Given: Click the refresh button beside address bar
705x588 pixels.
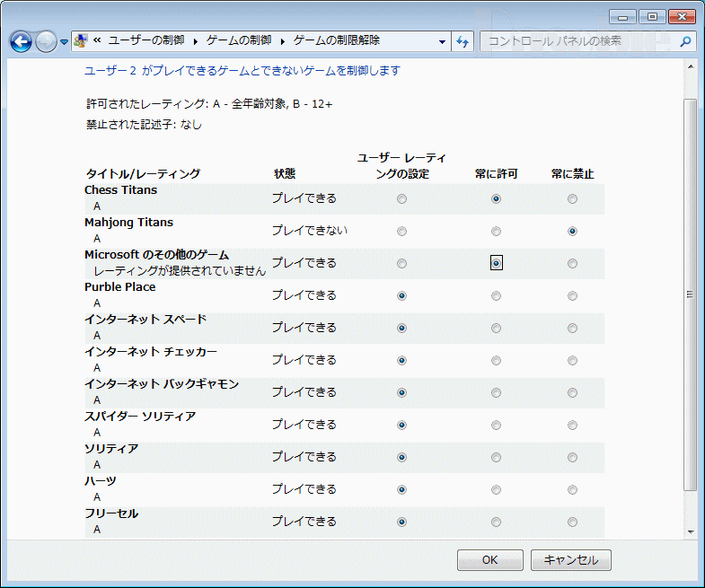Looking at the screenshot, I should point(463,41).
